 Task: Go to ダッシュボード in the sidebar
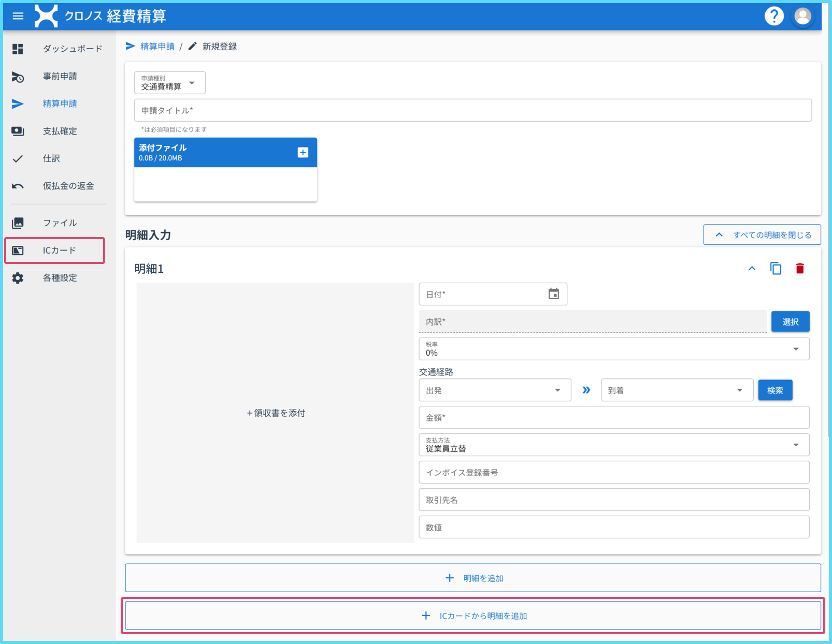tap(72, 49)
